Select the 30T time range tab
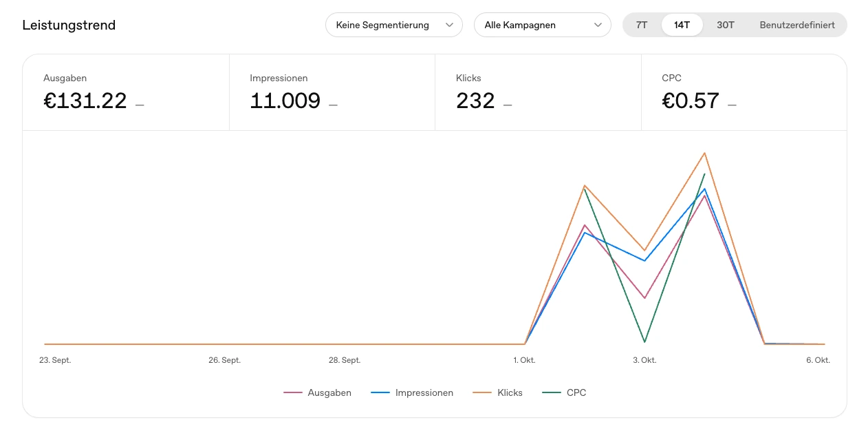Screen dimensions: 868x431 [726, 25]
